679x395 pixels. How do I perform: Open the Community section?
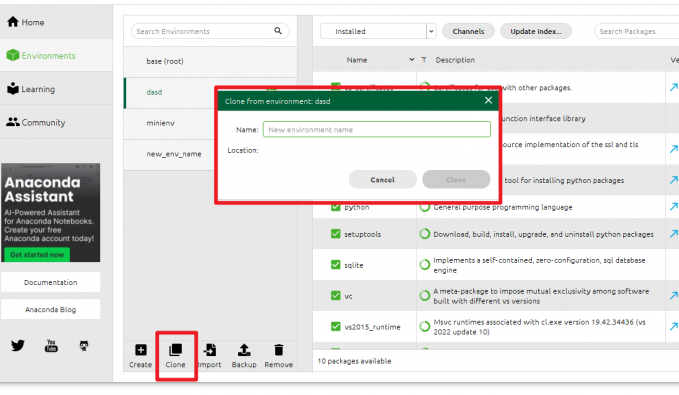pos(36,123)
